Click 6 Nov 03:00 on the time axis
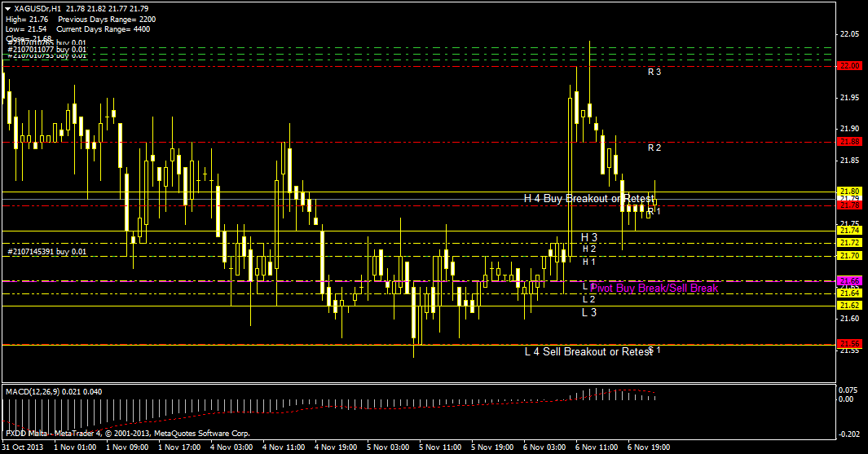The image size is (868, 454). (x=544, y=447)
